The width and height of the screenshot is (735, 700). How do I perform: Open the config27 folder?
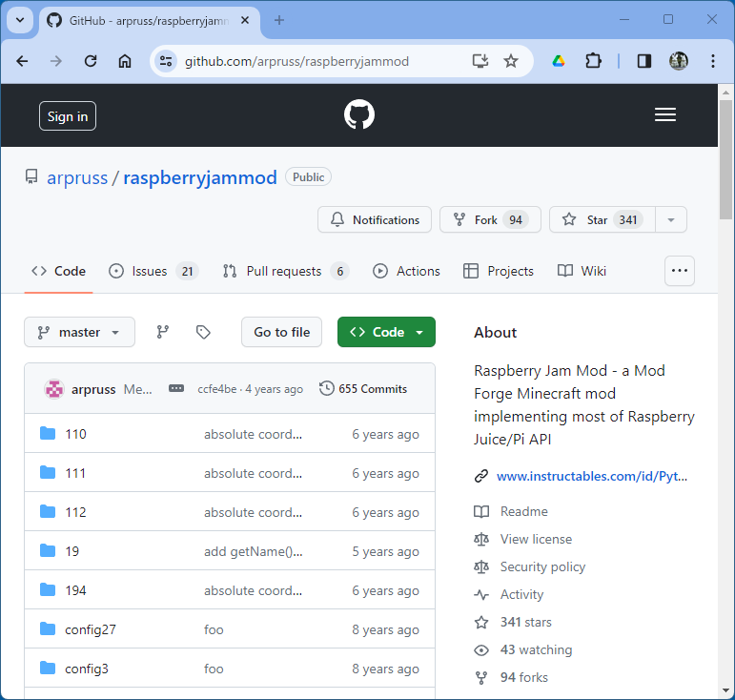(91, 629)
